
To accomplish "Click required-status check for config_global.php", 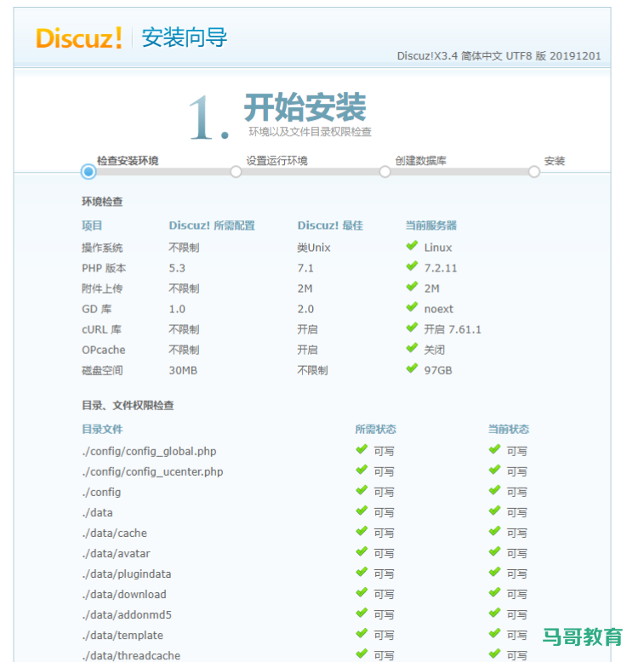I will [x=362, y=449].
